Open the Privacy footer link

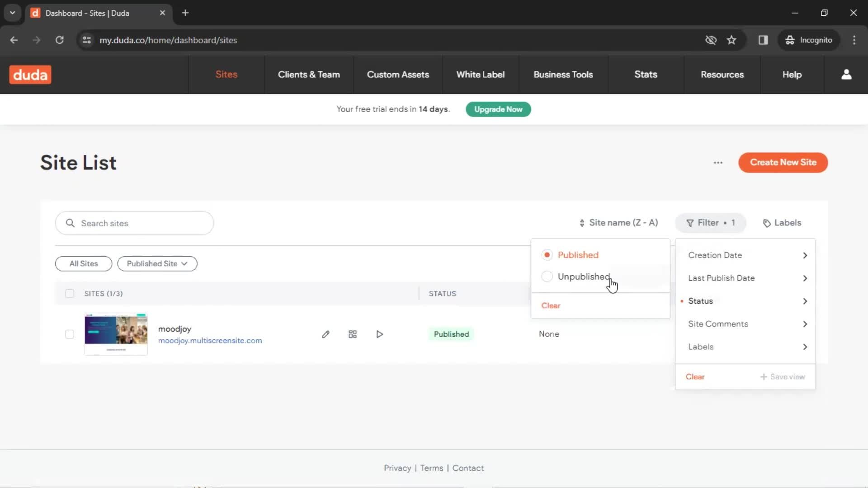point(397,468)
